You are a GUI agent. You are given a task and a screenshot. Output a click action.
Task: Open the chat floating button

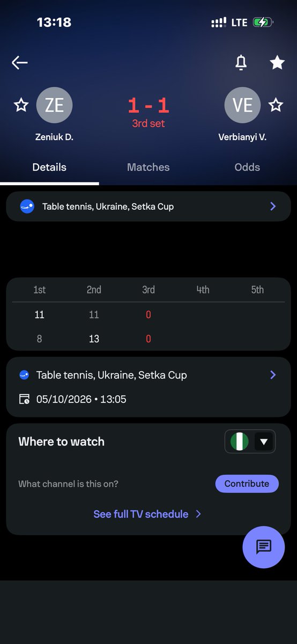click(x=264, y=547)
